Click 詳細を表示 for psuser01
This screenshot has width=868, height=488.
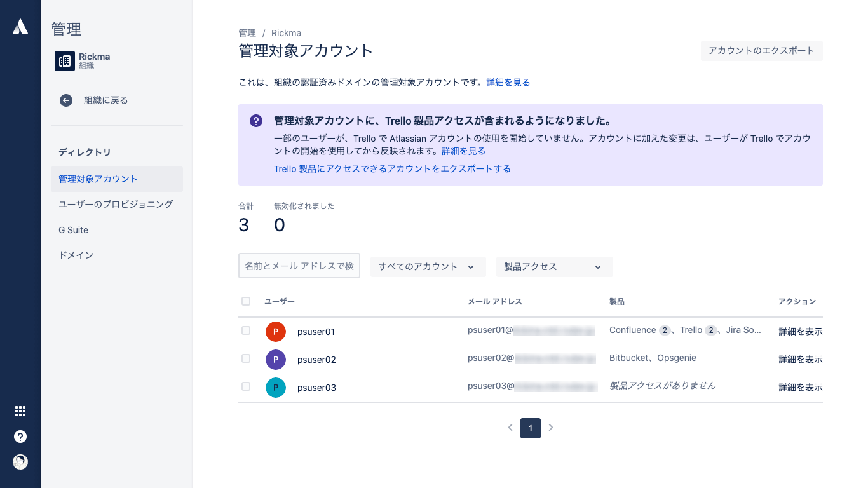(x=801, y=332)
